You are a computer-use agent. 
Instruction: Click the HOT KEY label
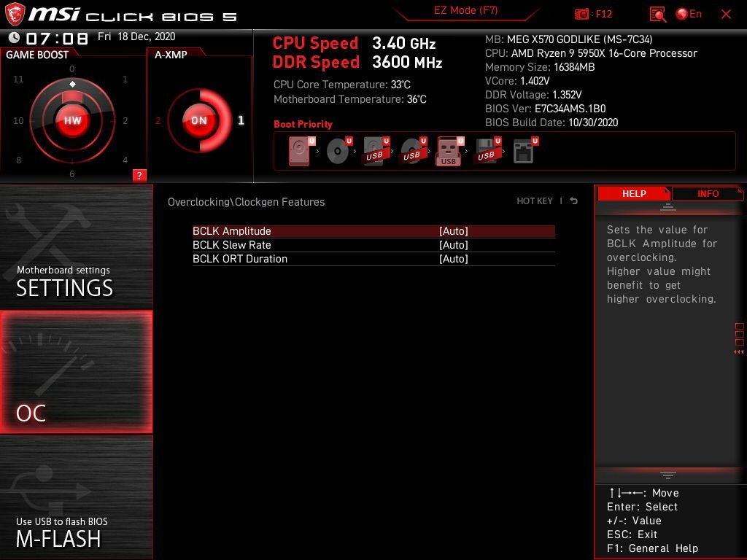(x=535, y=201)
